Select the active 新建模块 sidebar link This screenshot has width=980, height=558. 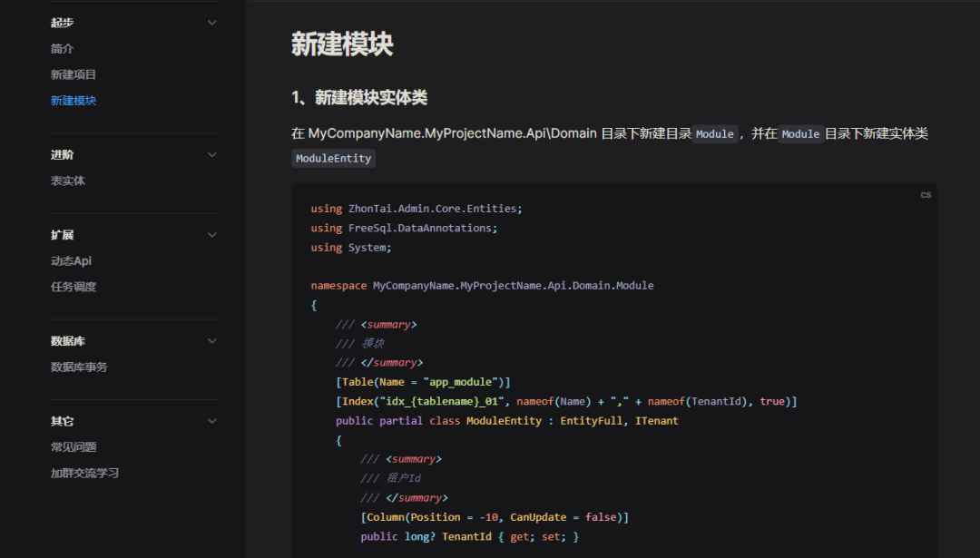click(73, 101)
